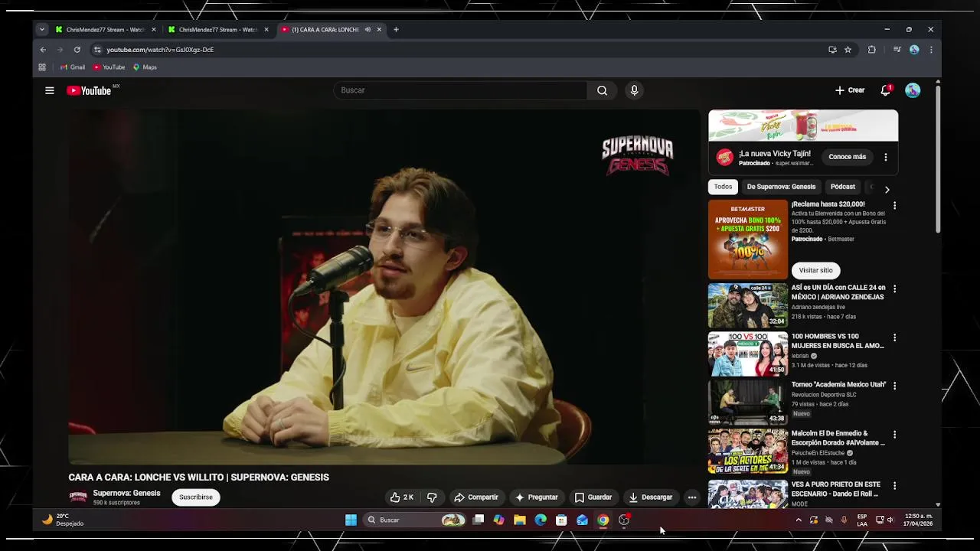Click Conoce más on Vicky Tajín ad
This screenshot has height=551, width=980.
pos(847,157)
